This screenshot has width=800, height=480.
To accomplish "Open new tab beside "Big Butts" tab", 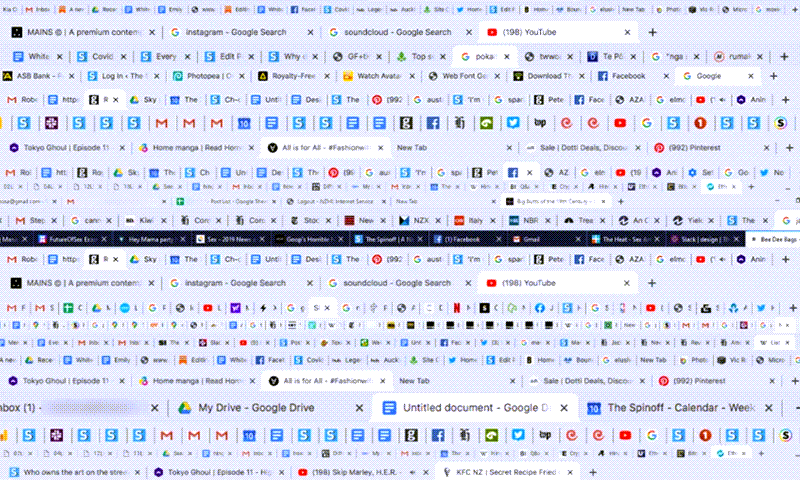I will pos(620,201).
